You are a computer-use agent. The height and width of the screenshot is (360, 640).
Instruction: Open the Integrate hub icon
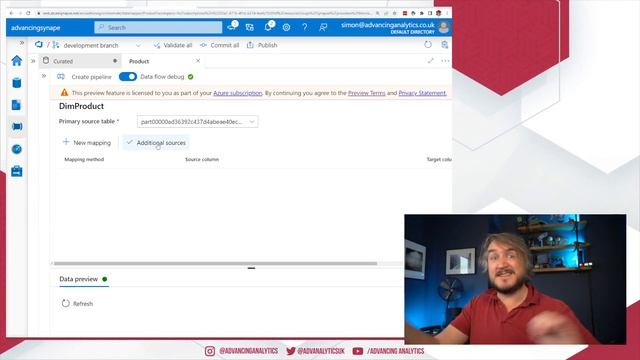click(x=17, y=127)
